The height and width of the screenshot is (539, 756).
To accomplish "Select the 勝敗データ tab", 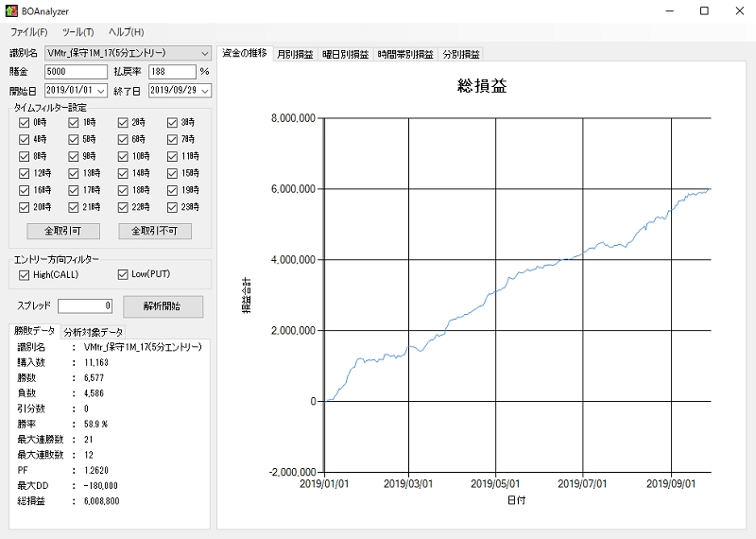I will click(x=35, y=331).
